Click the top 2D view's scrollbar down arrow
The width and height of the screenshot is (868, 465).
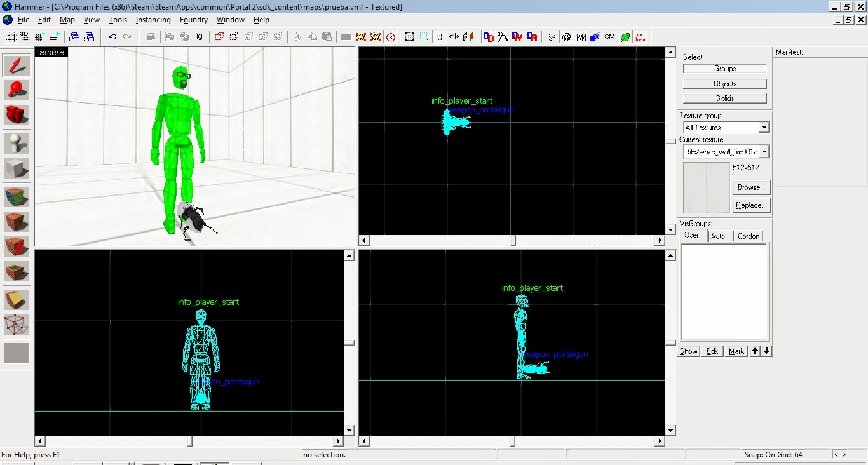coord(670,231)
